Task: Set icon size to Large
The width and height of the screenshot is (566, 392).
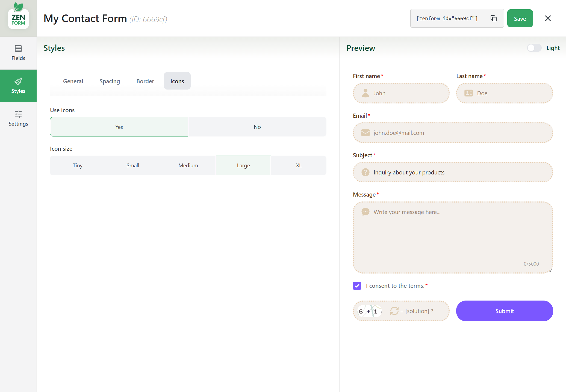Action: pos(243,165)
